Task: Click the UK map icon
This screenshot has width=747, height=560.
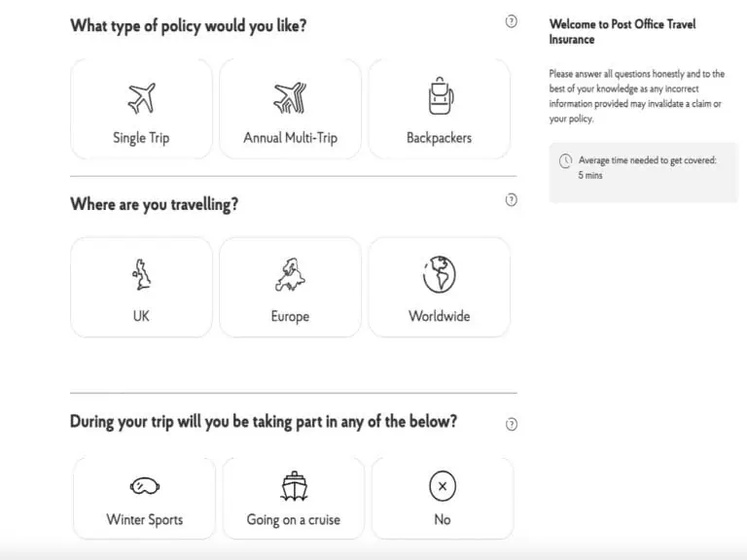Action: click(x=141, y=275)
